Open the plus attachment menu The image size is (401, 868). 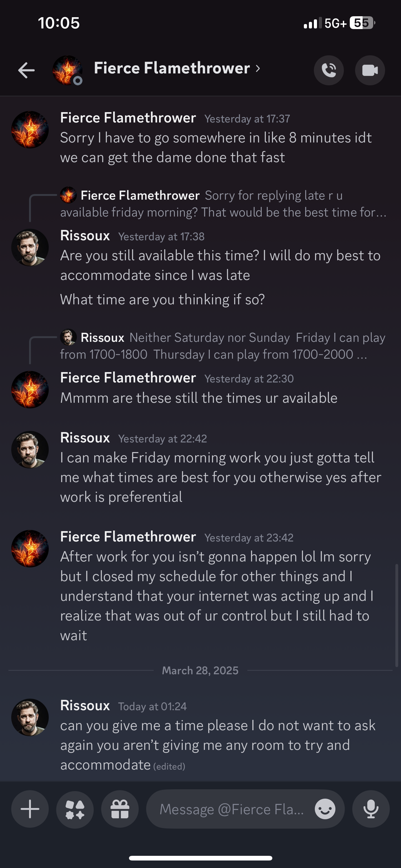pyautogui.click(x=30, y=809)
